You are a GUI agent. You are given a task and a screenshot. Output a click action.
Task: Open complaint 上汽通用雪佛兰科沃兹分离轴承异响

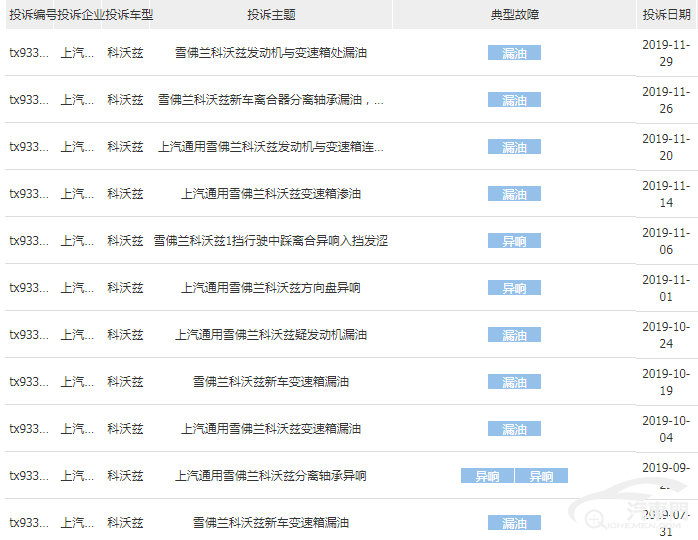coord(271,476)
